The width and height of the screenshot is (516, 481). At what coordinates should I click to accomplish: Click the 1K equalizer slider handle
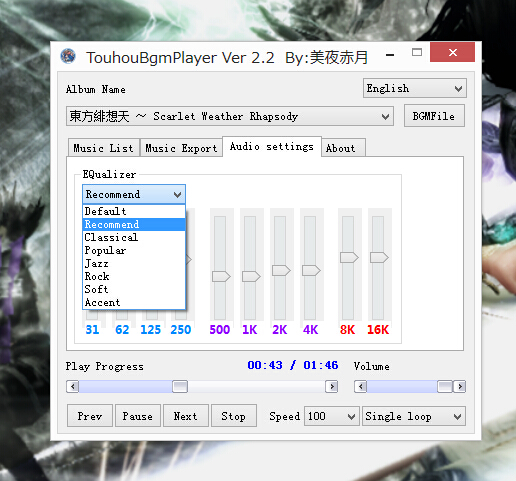click(251, 276)
